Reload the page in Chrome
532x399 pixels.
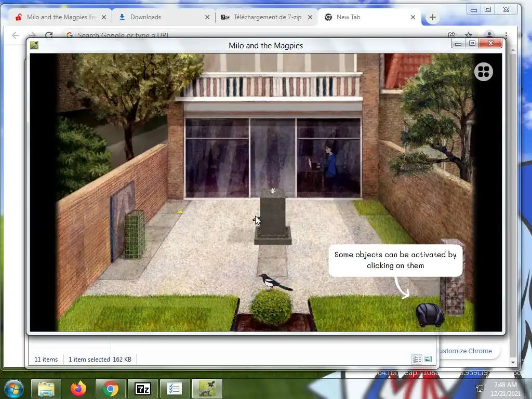pyautogui.click(x=49, y=35)
